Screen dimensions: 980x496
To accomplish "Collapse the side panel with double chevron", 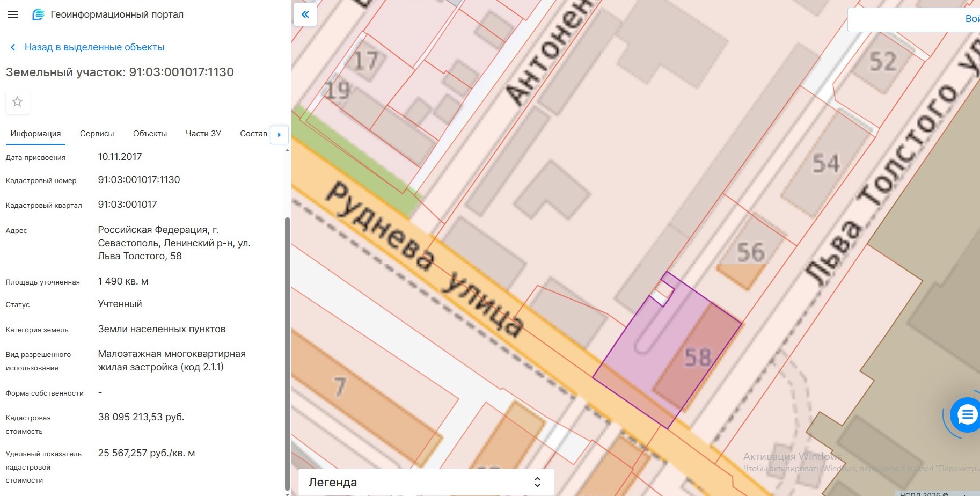I will tap(305, 14).
